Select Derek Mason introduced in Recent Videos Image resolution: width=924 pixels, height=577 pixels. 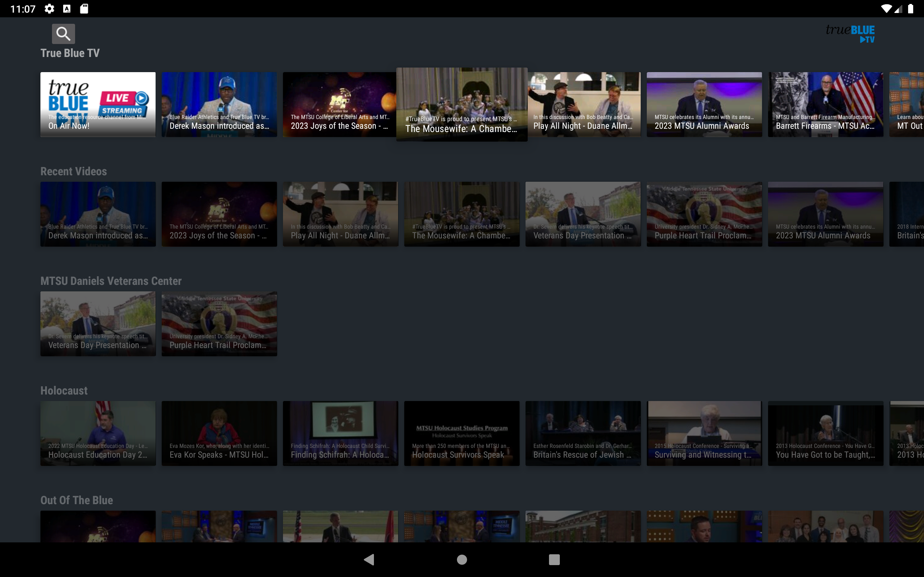tap(98, 214)
